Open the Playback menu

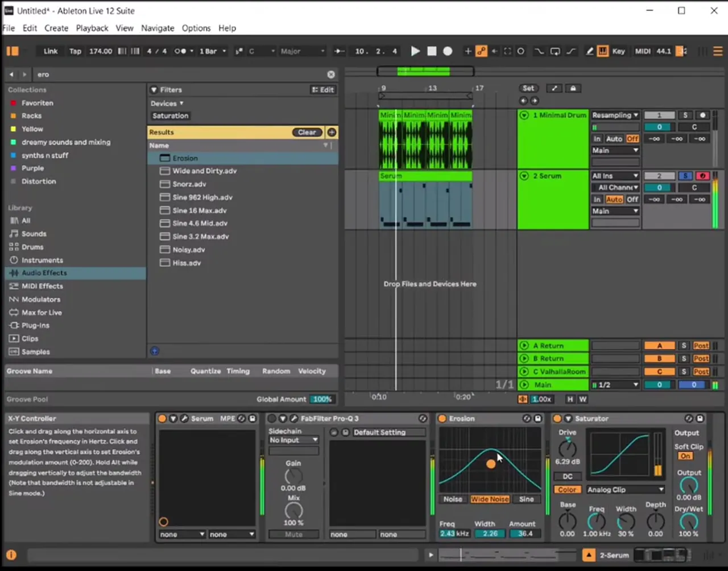[92, 28]
